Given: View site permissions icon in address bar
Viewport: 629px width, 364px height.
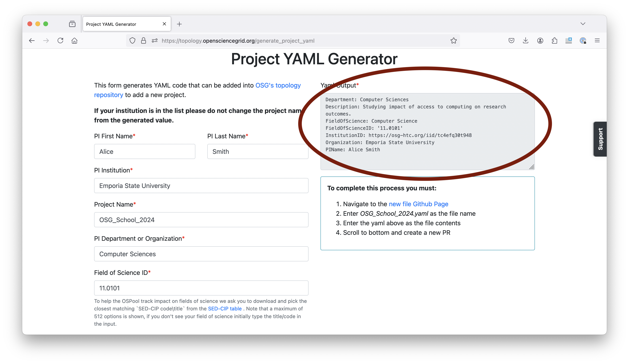Looking at the screenshot, I should point(155,40).
